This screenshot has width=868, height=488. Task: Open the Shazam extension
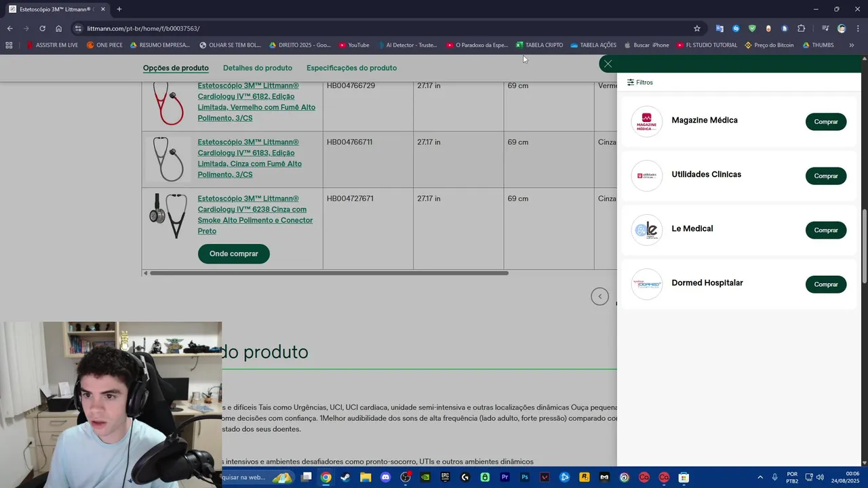click(736, 28)
